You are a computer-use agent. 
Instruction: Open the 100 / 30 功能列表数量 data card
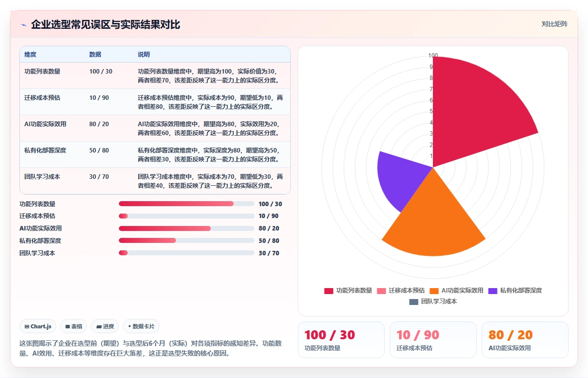[x=341, y=340]
